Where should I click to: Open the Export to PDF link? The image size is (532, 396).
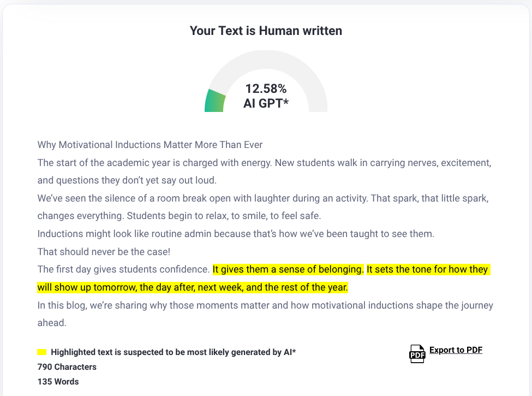(x=456, y=350)
